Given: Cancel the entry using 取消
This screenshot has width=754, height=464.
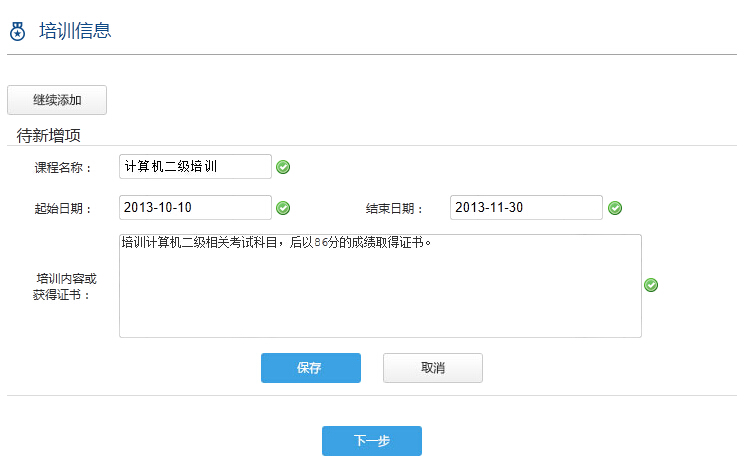Looking at the screenshot, I should [x=432, y=368].
